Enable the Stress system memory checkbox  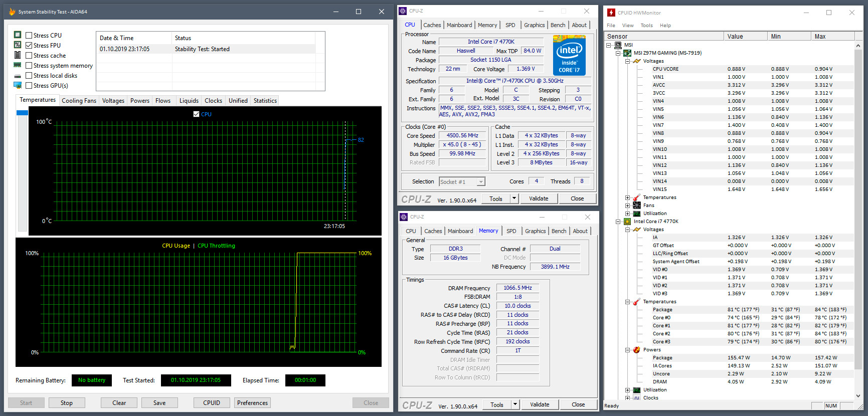click(x=29, y=66)
